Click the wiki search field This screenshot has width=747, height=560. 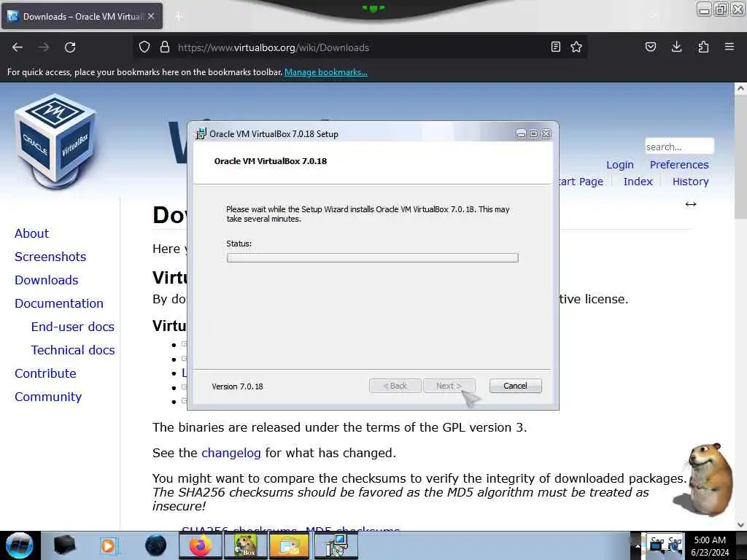point(679,146)
